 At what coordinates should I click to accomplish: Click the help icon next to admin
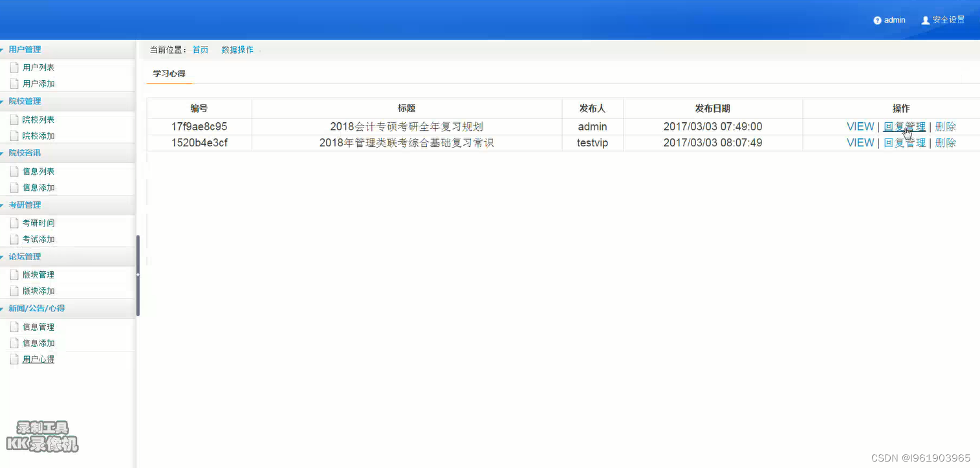tap(877, 20)
